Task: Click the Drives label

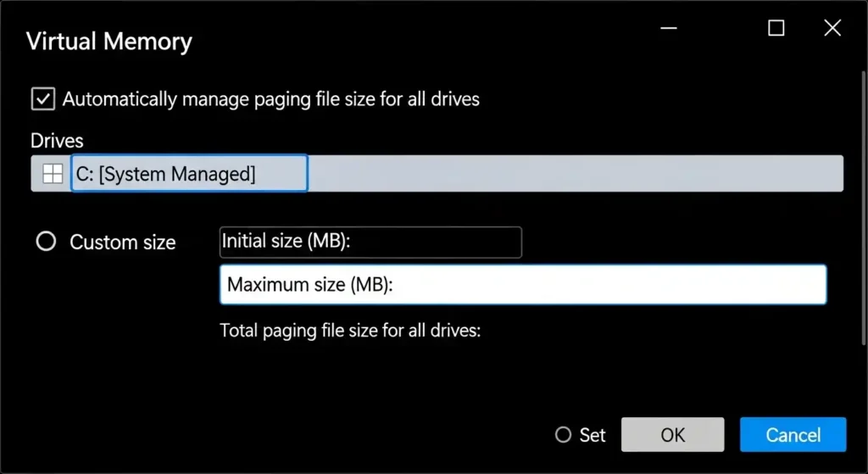Action: click(x=57, y=141)
